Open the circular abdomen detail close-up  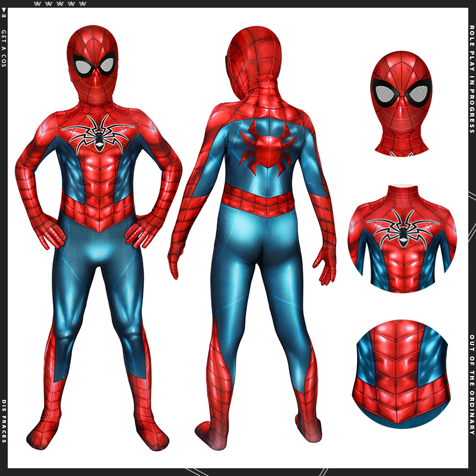click(x=401, y=374)
